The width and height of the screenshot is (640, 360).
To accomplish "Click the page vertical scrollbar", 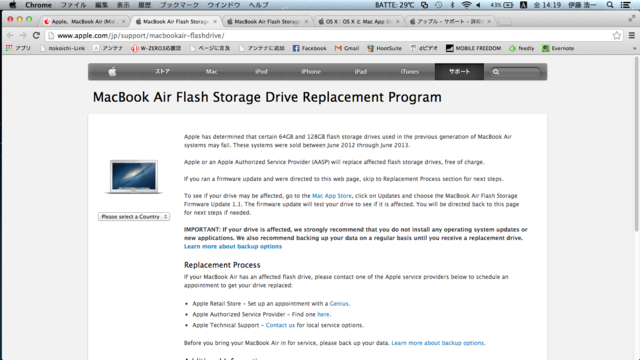I will (x=636, y=144).
